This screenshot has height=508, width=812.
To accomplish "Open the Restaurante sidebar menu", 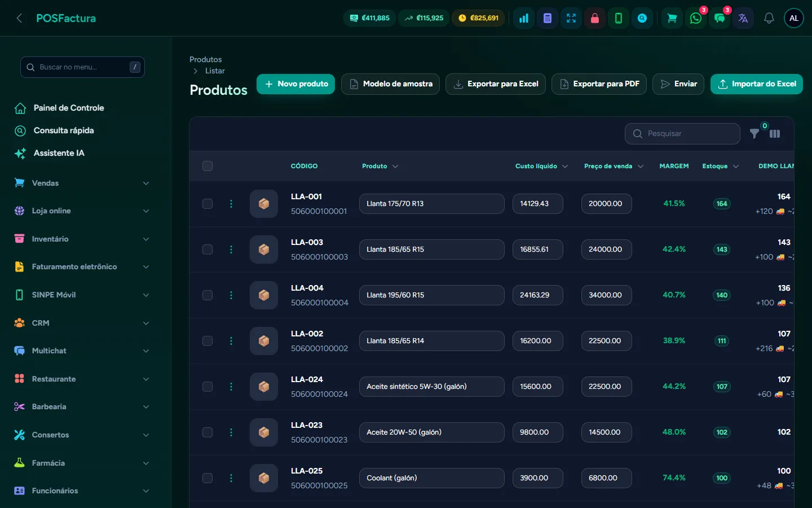I will point(82,379).
